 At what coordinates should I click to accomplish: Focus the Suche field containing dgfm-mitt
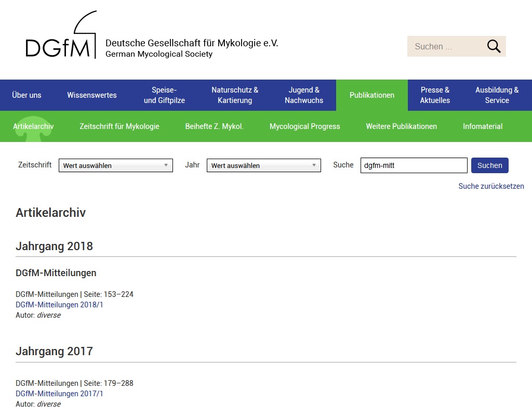(414, 165)
